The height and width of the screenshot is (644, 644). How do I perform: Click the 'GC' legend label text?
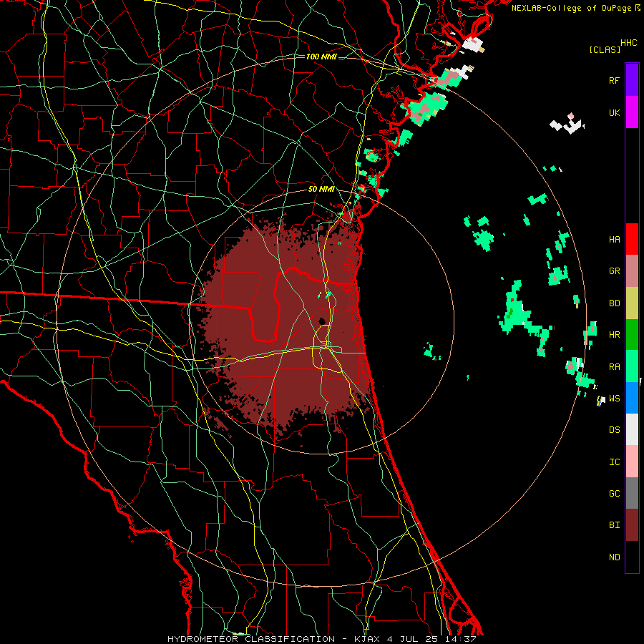tap(614, 493)
